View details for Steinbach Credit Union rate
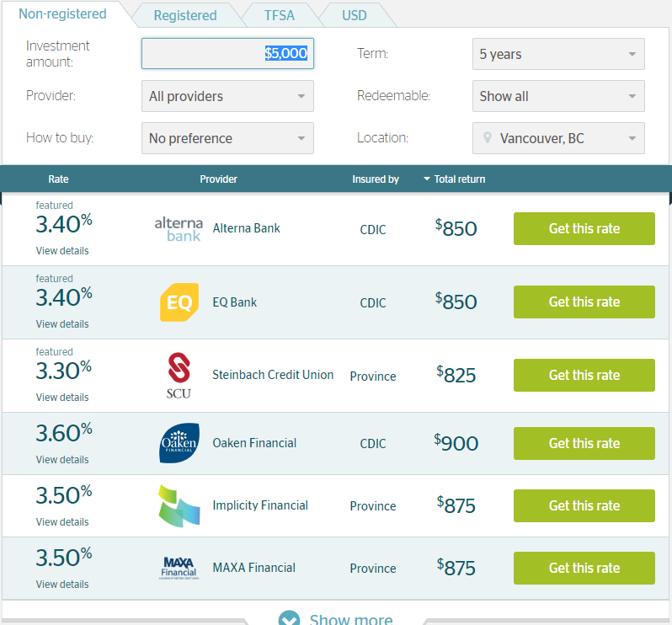Screen dimensions: 672x625 (62, 398)
